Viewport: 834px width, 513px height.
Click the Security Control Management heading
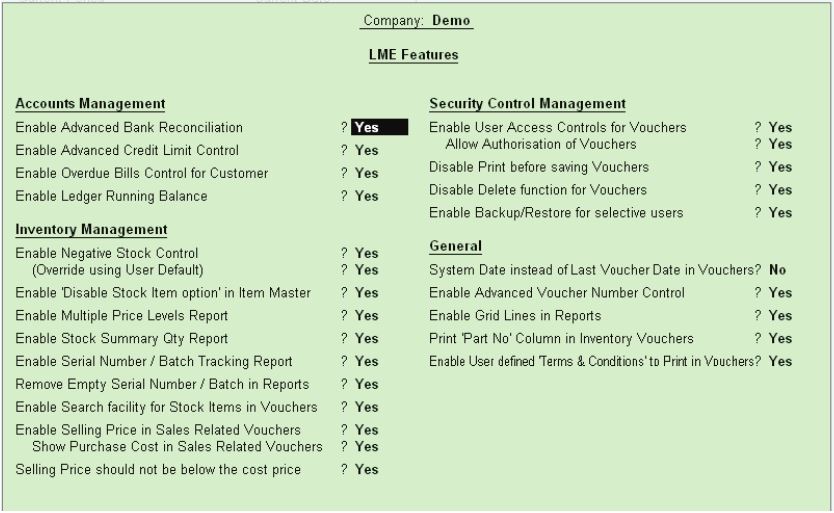tap(527, 104)
